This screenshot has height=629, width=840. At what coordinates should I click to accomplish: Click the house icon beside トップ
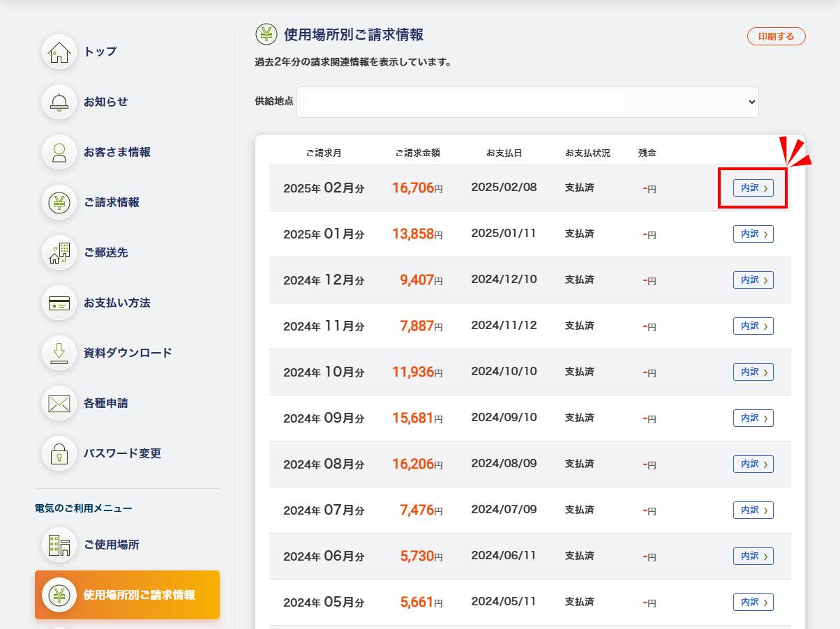click(x=59, y=52)
